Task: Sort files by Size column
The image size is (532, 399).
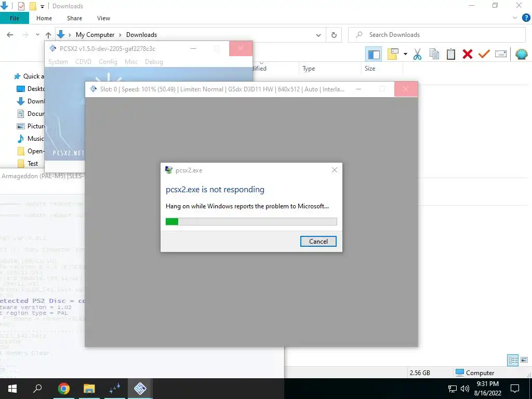Action: coord(370,69)
